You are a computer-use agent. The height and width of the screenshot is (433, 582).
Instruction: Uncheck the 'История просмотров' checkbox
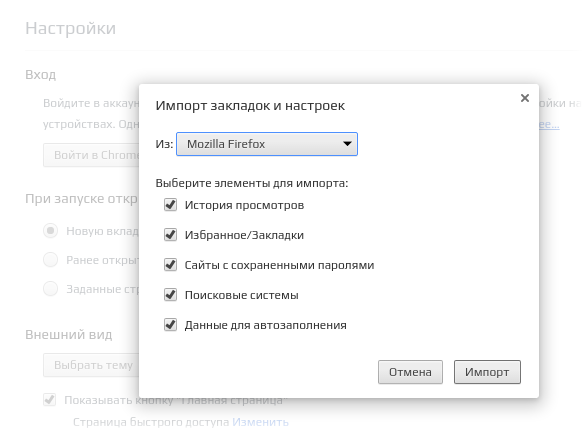coord(170,205)
